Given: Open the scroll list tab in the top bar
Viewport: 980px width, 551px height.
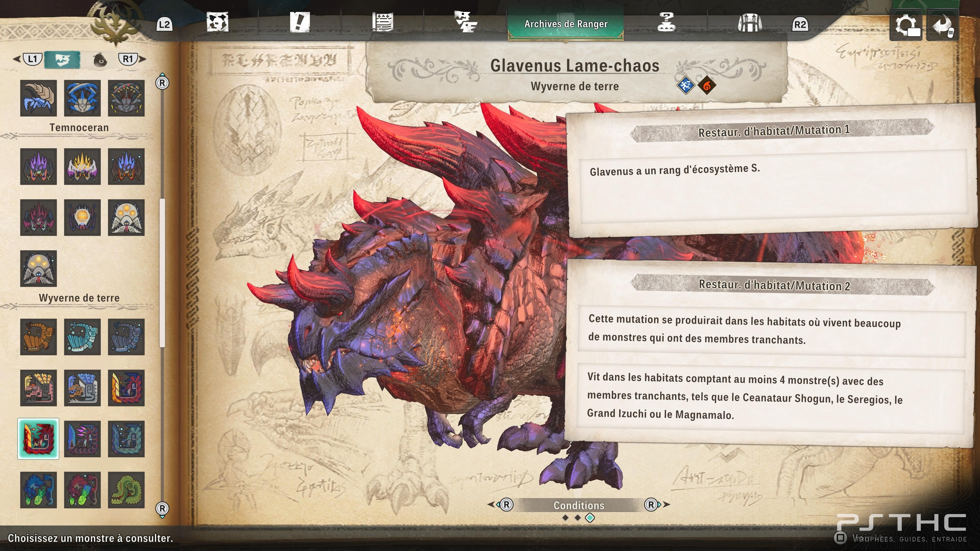Looking at the screenshot, I should click(382, 22).
